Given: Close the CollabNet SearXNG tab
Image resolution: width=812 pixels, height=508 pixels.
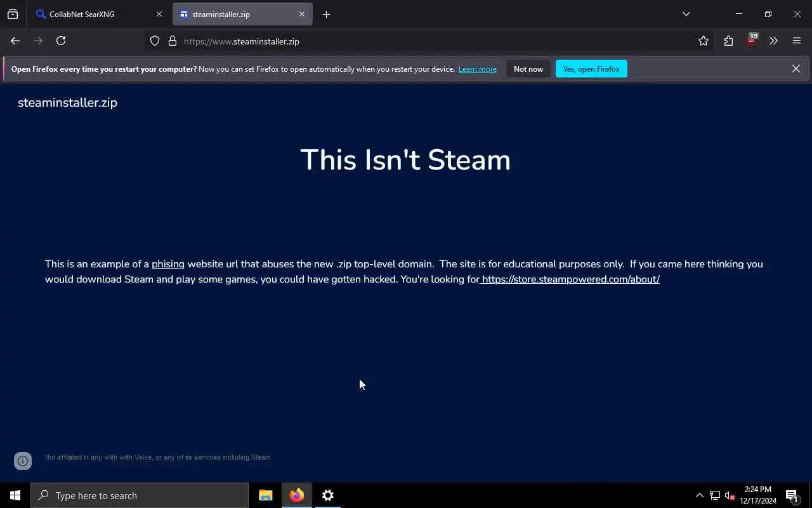Looking at the screenshot, I should (x=159, y=14).
